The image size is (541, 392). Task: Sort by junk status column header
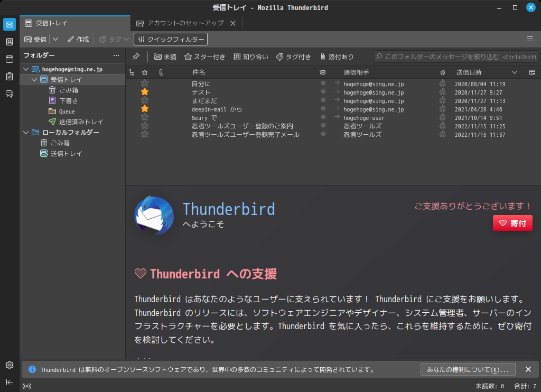(x=443, y=72)
